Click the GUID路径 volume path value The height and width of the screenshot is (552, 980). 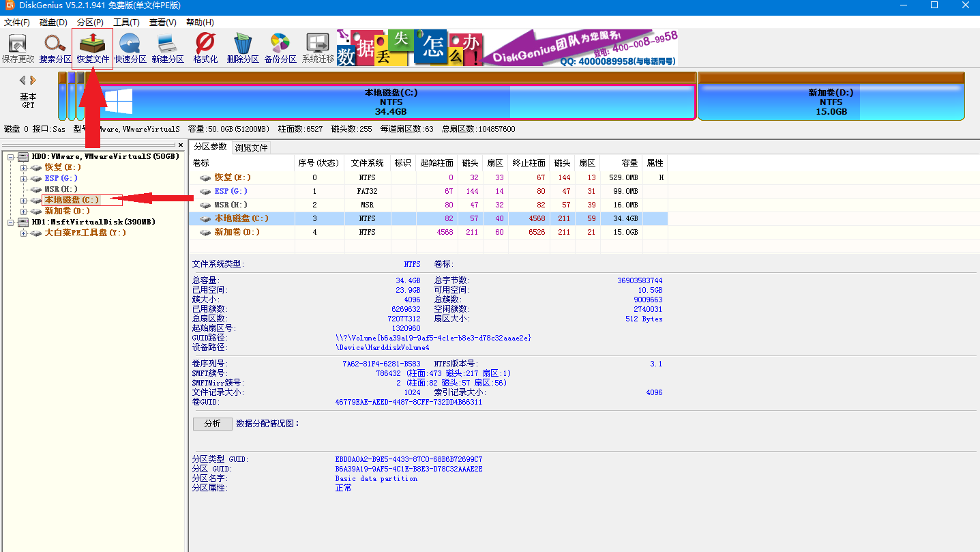[x=433, y=338]
